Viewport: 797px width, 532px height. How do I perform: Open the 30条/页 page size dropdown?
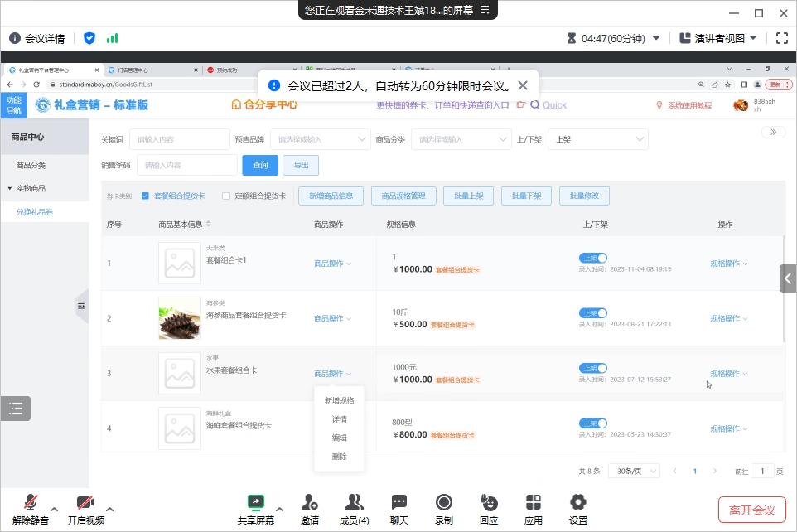pos(634,471)
